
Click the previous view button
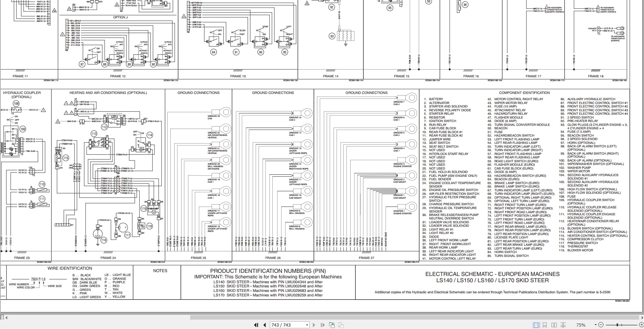click(x=332, y=325)
